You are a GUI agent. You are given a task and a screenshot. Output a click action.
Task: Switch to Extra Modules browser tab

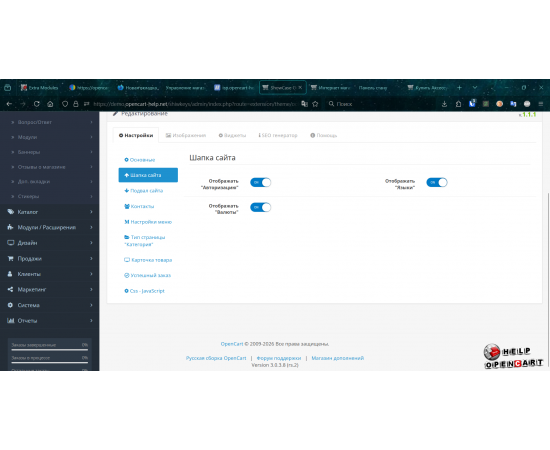click(39, 88)
